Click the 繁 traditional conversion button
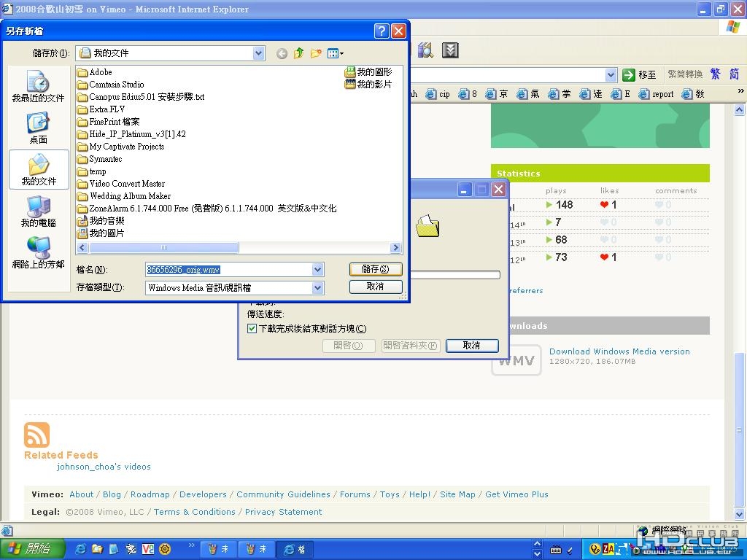Image resolution: width=747 pixels, height=560 pixels. pos(715,74)
